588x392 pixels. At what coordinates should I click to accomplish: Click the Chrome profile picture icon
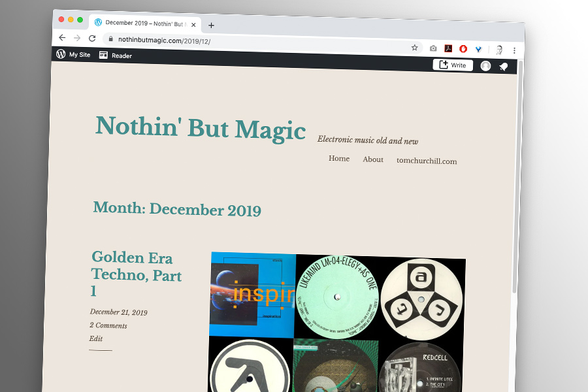coord(499,50)
